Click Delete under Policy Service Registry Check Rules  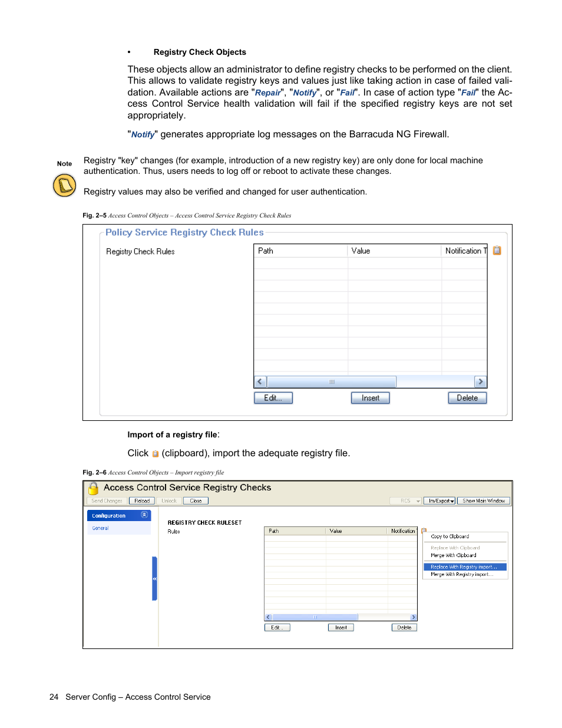pos(467,398)
